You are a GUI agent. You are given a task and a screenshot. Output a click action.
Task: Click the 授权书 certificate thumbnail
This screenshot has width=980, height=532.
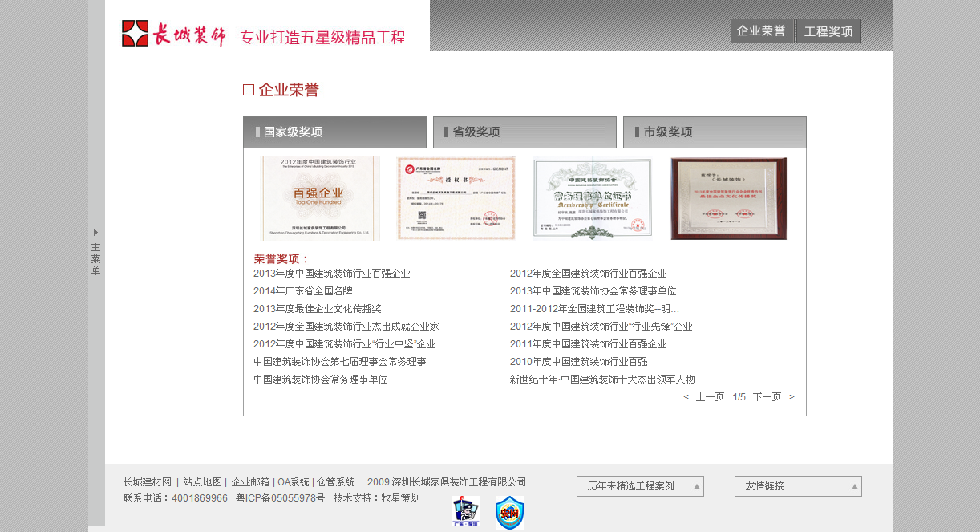pyautogui.click(x=456, y=197)
